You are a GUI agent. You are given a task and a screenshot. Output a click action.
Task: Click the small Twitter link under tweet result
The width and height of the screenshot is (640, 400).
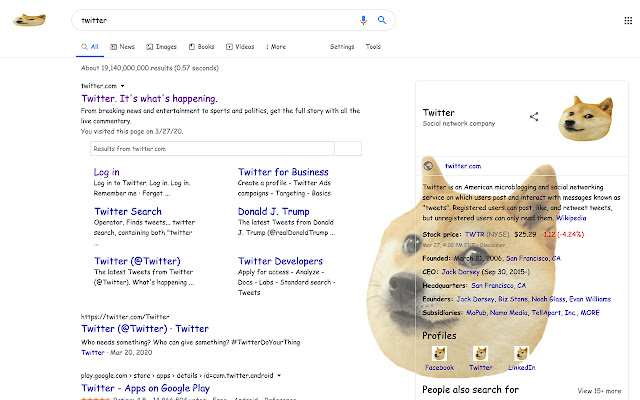tap(93, 353)
